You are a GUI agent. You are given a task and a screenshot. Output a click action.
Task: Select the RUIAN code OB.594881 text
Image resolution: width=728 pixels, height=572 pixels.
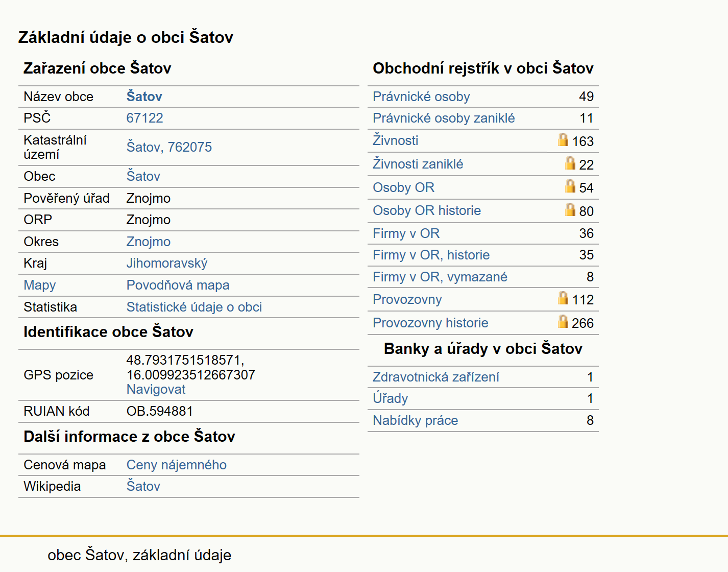[x=159, y=411]
